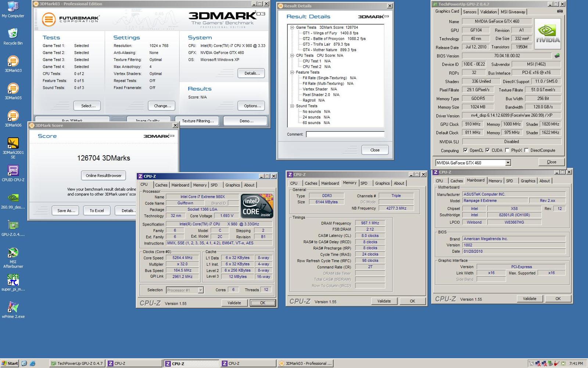Switch to the Sensors tab in GPU-Z
This screenshot has width=588, height=368.
[x=469, y=12]
